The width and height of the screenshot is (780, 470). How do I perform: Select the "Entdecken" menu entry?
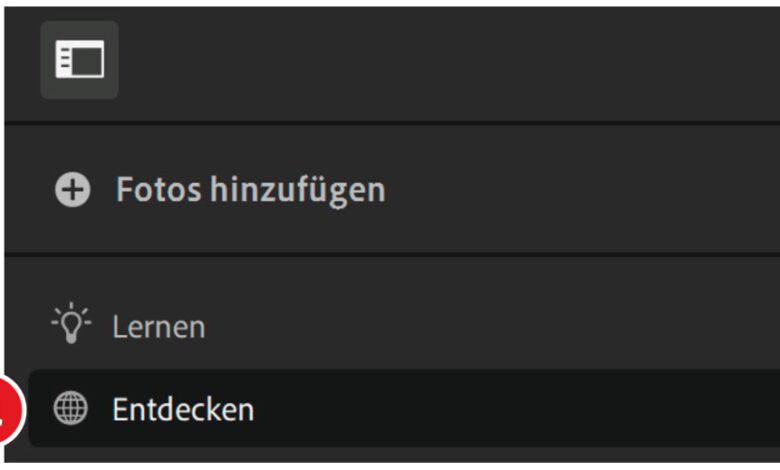182,409
